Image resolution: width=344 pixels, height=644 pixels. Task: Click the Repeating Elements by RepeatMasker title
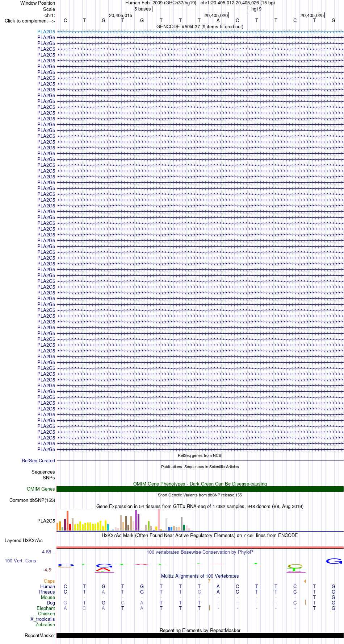(200, 631)
